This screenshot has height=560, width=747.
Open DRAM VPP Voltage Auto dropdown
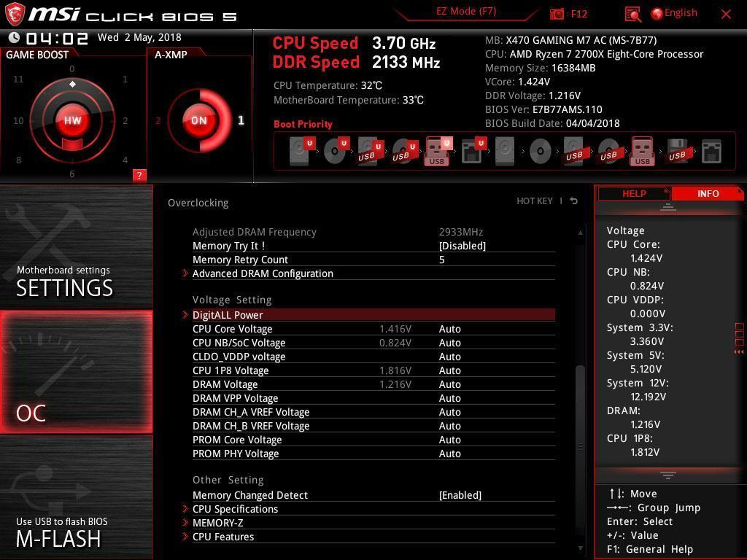449,398
